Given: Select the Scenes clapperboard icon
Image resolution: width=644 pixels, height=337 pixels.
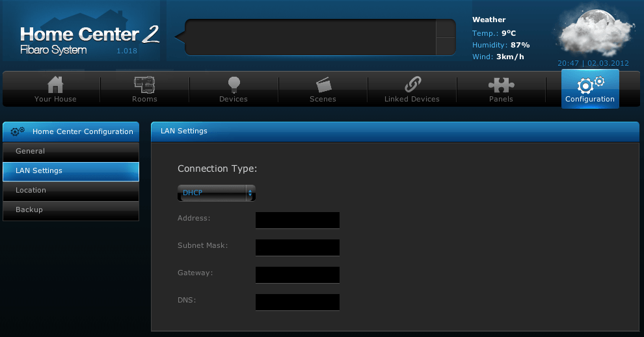Looking at the screenshot, I should pyautogui.click(x=324, y=85).
